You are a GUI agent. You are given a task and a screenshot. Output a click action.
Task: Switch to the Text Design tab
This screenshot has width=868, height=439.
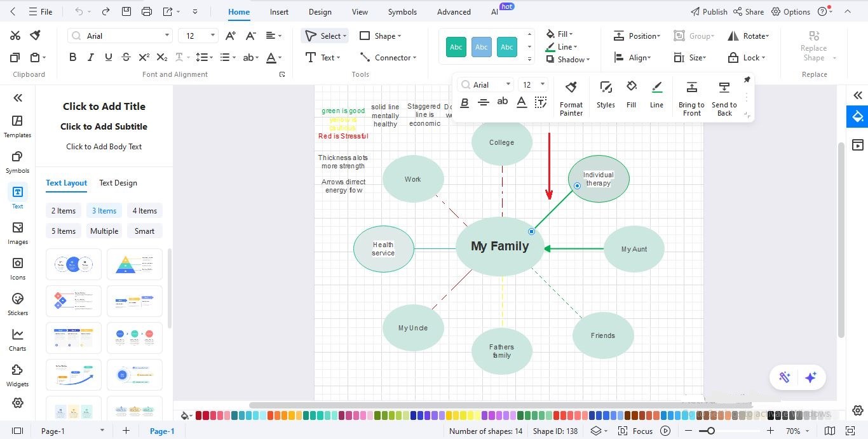(118, 183)
